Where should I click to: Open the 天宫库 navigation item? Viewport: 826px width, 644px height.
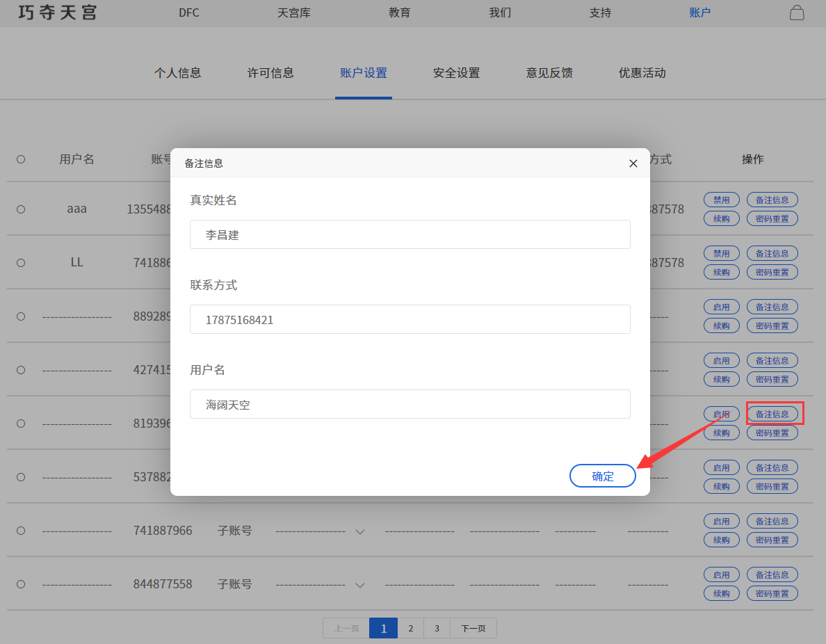click(293, 13)
